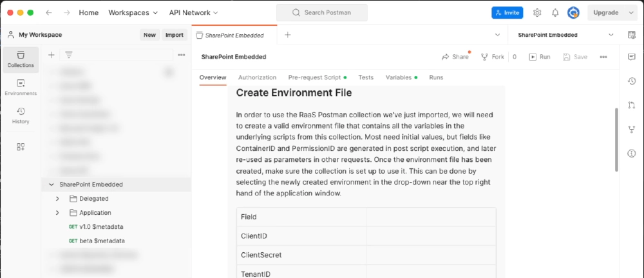Switch to the Tests tab

366,77
